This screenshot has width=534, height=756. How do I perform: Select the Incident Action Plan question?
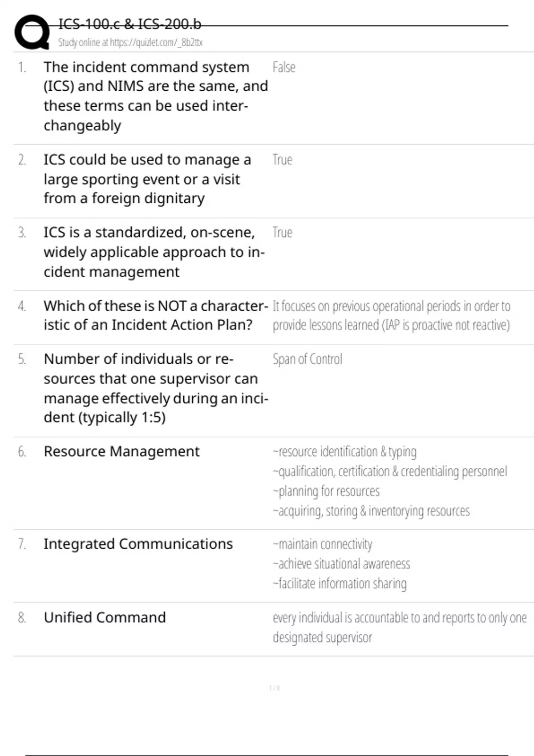point(155,315)
